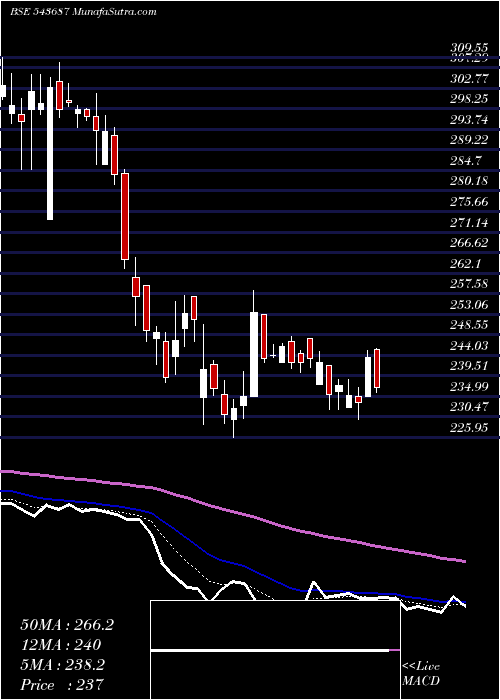The height and width of the screenshot is (700, 500).
Task: Click the 275.66 price axis label
Action: tap(469, 201)
